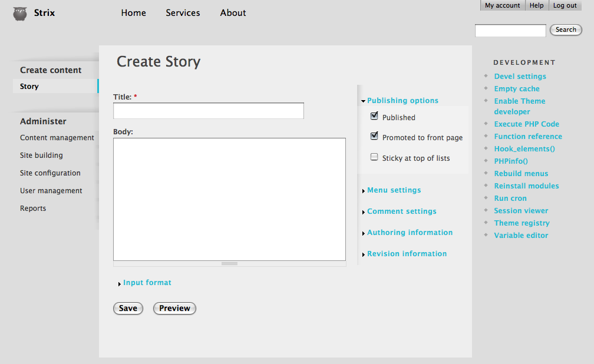Click the Preview button

click(x=174, y=308)
